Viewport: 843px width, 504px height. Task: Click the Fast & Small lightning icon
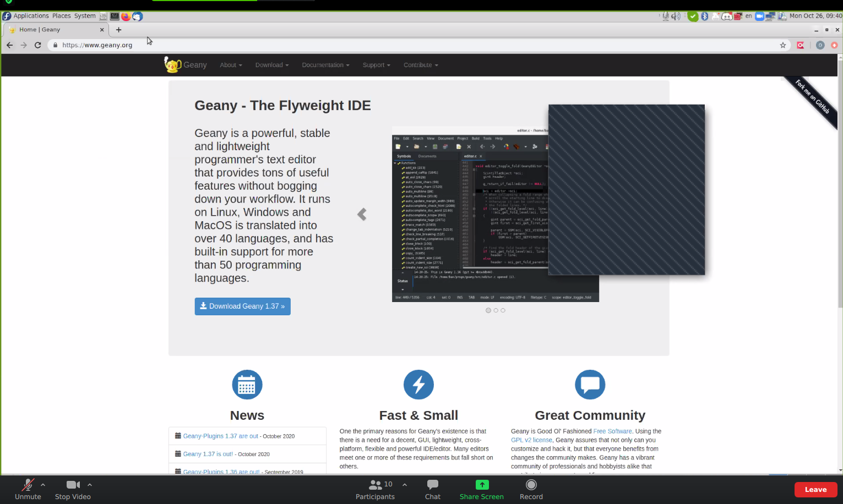pos(418,385)
